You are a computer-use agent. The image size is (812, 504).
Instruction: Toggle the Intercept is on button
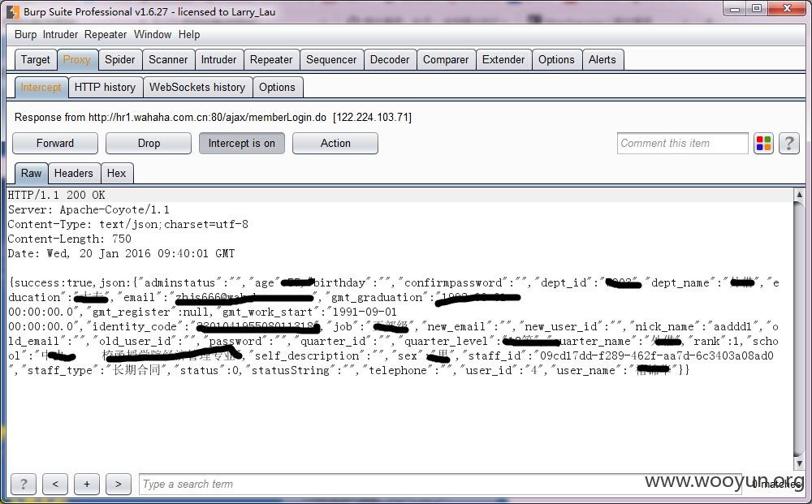(242, 144)
